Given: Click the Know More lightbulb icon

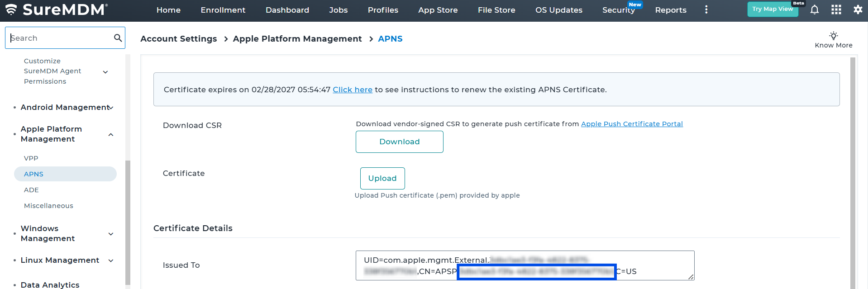Looking at the screenshot, I should 833,36.
